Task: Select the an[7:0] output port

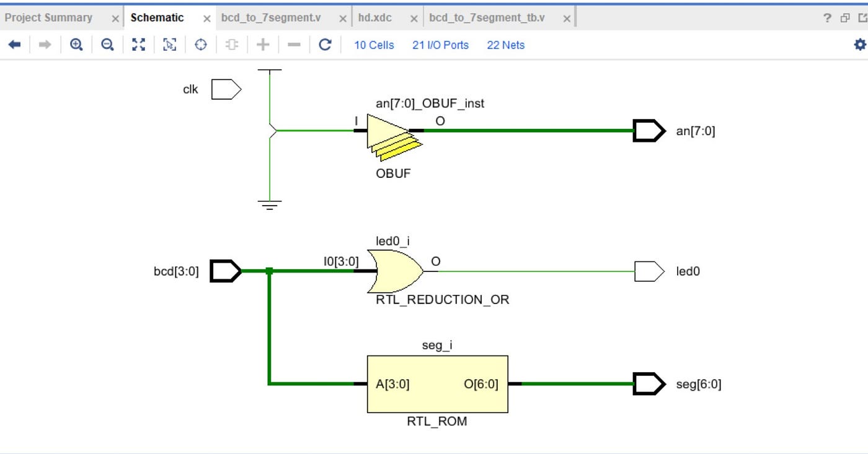Action: [x=649, y=131]
